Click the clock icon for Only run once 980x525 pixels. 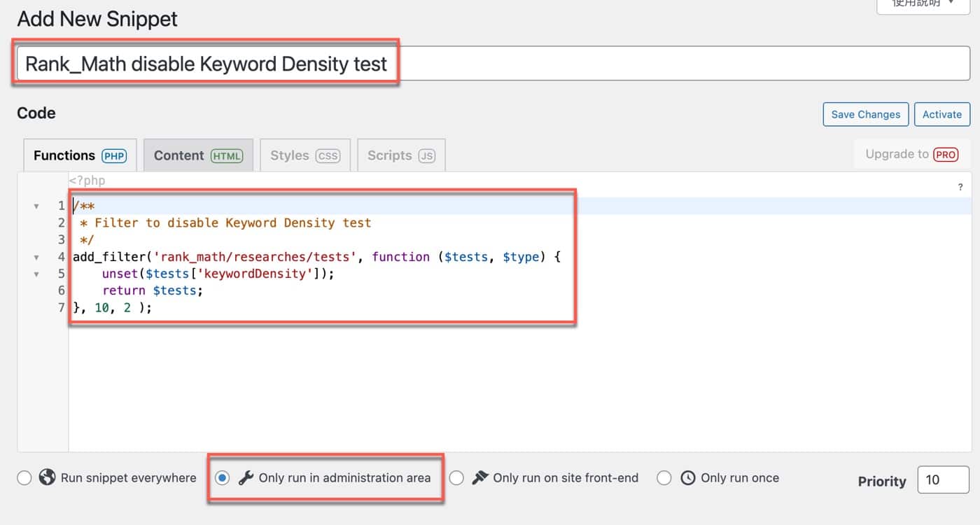point(688,478)
